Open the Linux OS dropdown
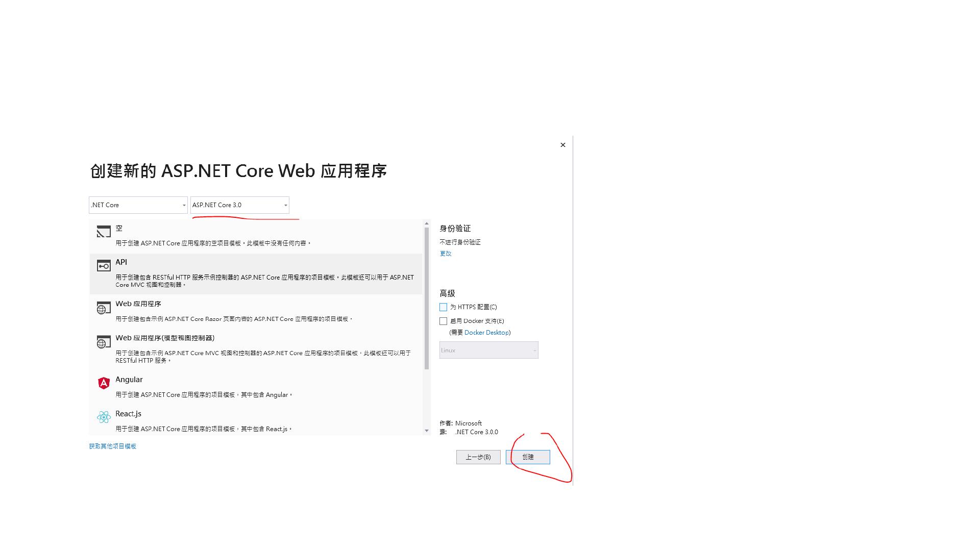The height and width of the screenshot is (551, 980). pos(488,350)
